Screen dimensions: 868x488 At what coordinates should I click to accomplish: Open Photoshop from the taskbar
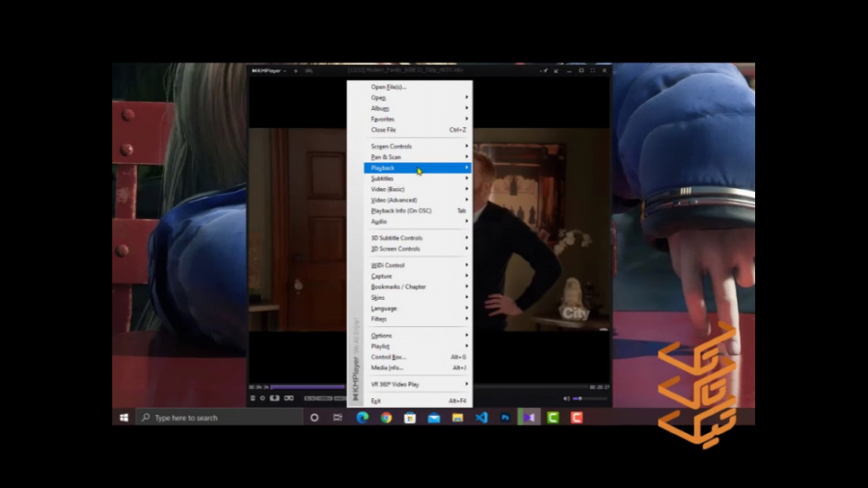click(x=505, y=418)
